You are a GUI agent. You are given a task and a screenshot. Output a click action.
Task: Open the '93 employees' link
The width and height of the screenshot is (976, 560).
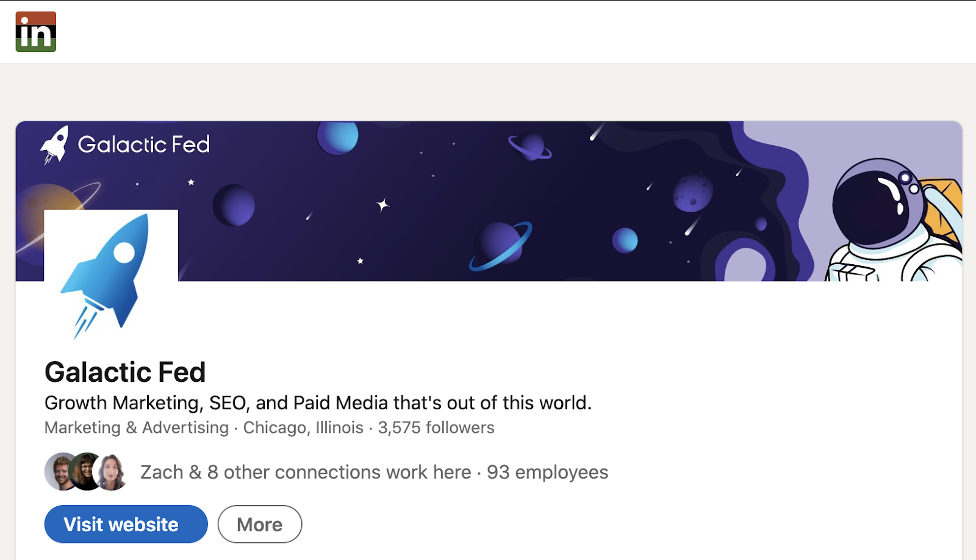(x=547, y=472)
